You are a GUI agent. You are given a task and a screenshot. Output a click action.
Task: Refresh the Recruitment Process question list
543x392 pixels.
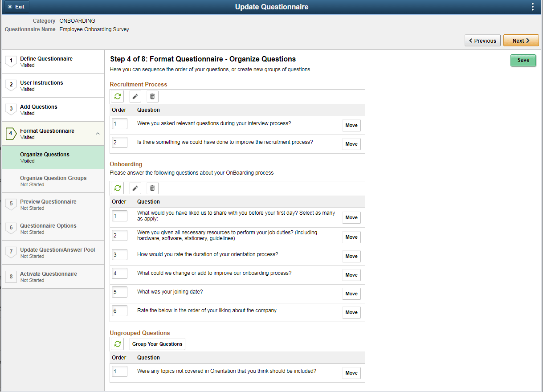point(117,96)
